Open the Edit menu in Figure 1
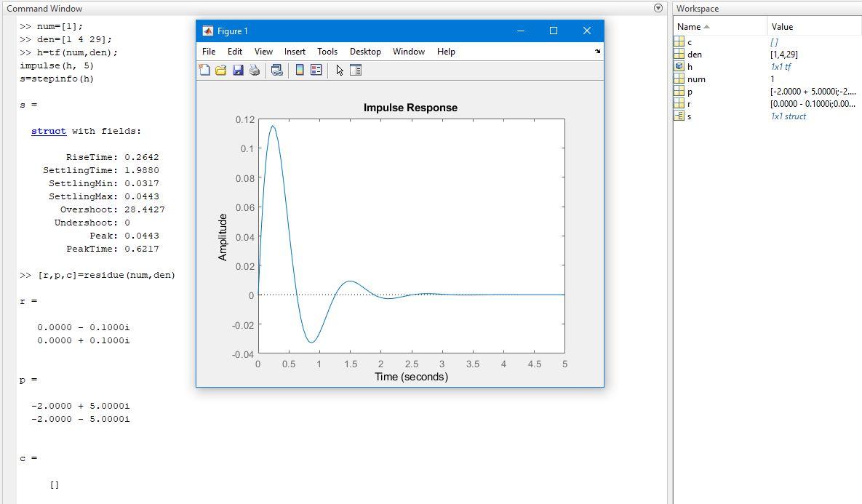Screen dimensions: 862x504 pyautogui.click(x=235, y=52)
